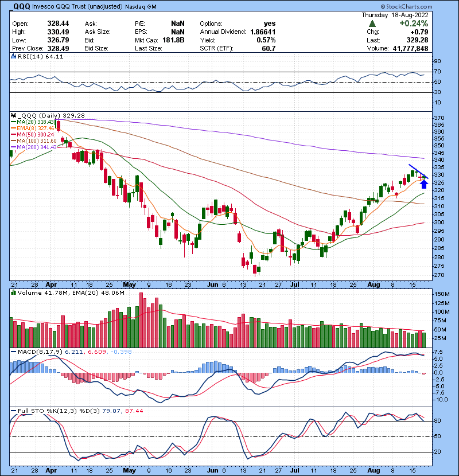Image resolution: width=459 pixels, height=476 pixels.
Task: Select the Chg value +0.79
Action: (x=419, y=32)
